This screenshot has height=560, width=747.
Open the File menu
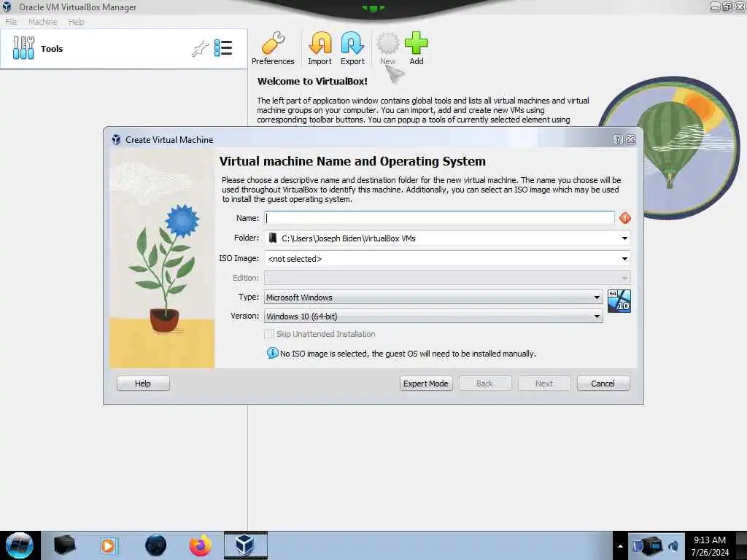[x=11, y=21]
